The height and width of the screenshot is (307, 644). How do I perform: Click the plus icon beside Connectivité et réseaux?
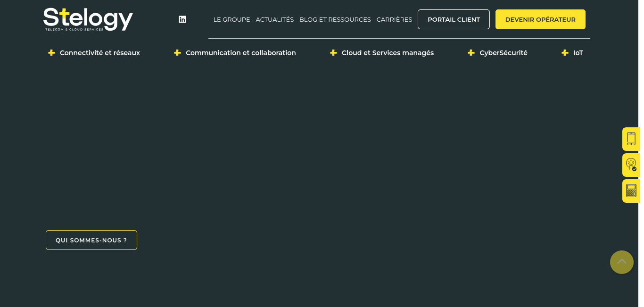(51, 53)
